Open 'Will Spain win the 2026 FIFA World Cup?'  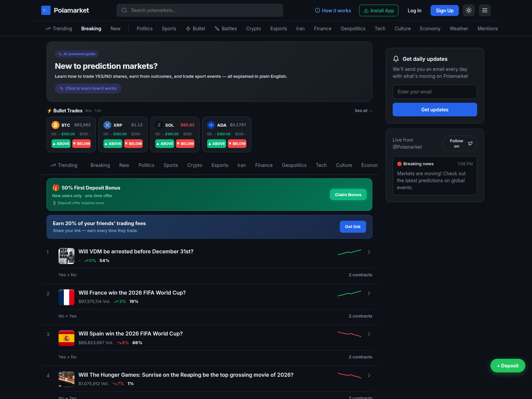pyautogui.click(x=131, y=334)
